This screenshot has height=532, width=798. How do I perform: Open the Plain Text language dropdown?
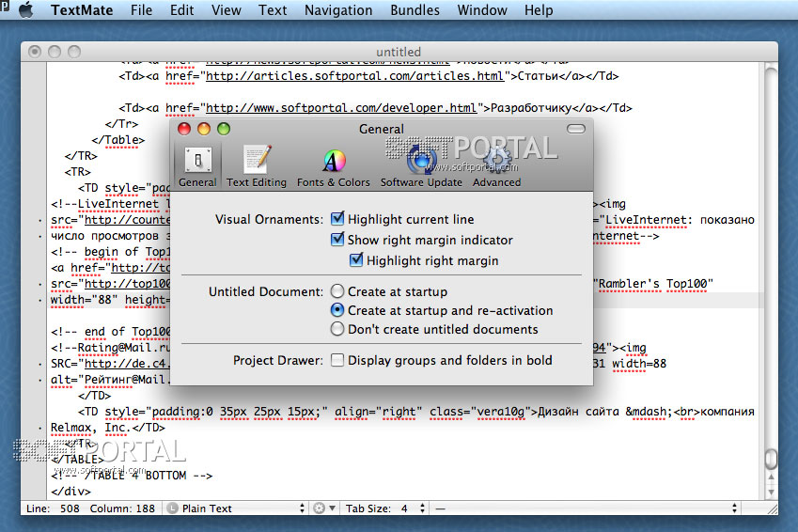point(237,509)
